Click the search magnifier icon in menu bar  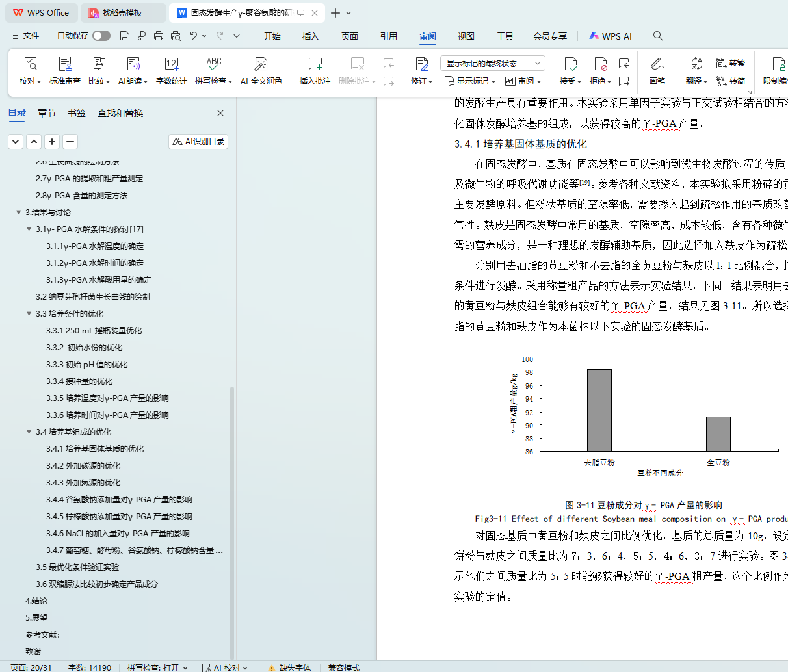pos(658,36)
